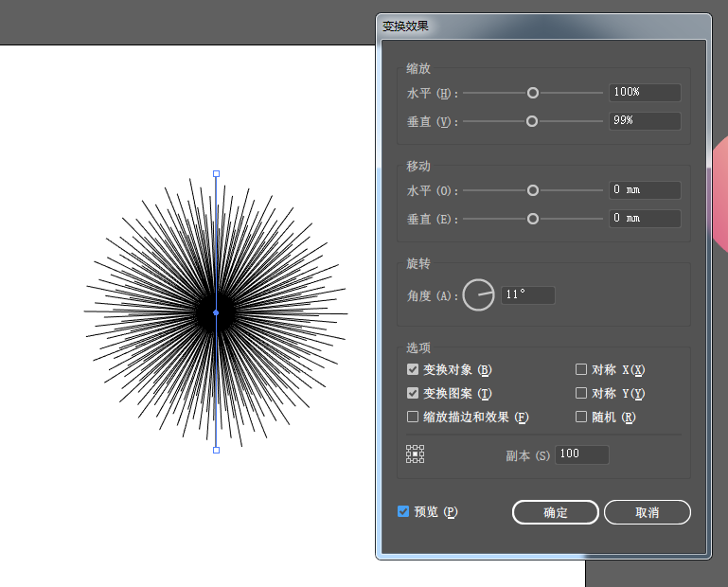Toggle the 变换图案 checkbox
Viewport: 728px width, 587px height.
point(413,393)
